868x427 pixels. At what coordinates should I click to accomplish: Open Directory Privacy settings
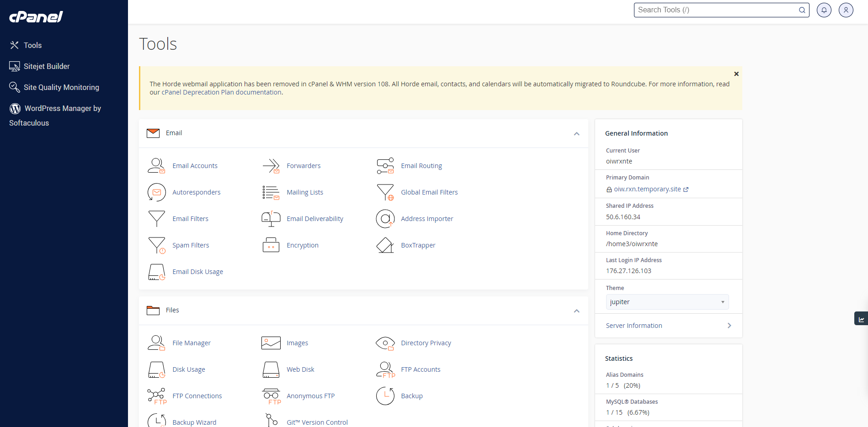(426, 343)
